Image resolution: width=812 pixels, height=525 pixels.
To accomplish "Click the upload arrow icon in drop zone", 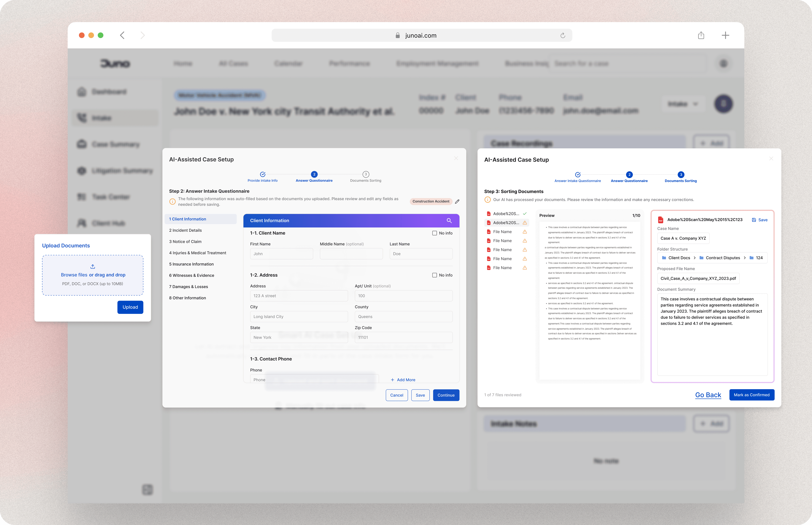I will (x=93, y=267).
